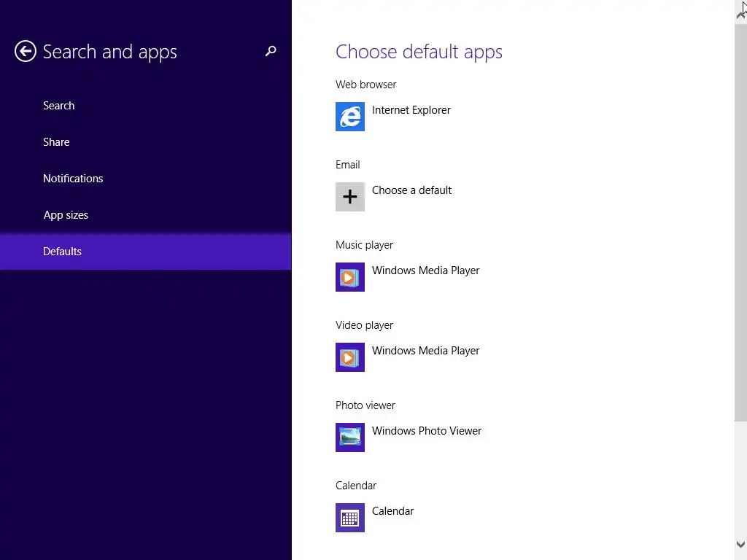Click the Windows Media Player icon under Music player

(349, 277)
